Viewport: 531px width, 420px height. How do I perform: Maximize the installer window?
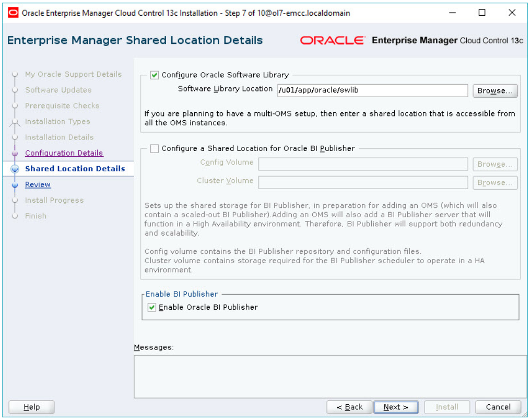click(482, 13)
